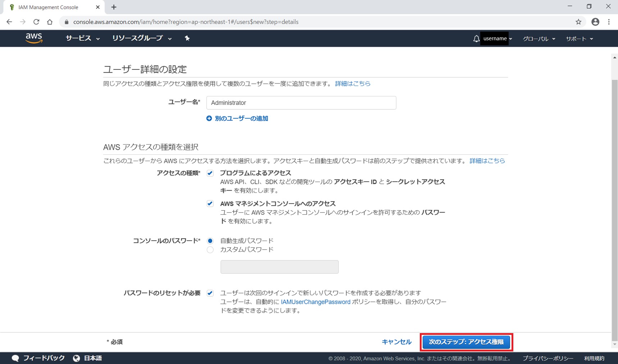Screen dimensions: 618x364
Task: Open 利用規約 footer link
Action: 594,358
